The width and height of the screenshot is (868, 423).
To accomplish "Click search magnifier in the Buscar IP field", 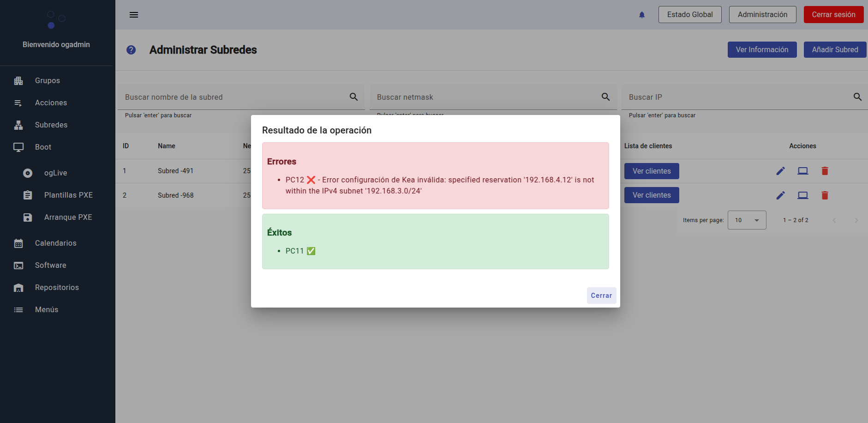I will [857, 97].
